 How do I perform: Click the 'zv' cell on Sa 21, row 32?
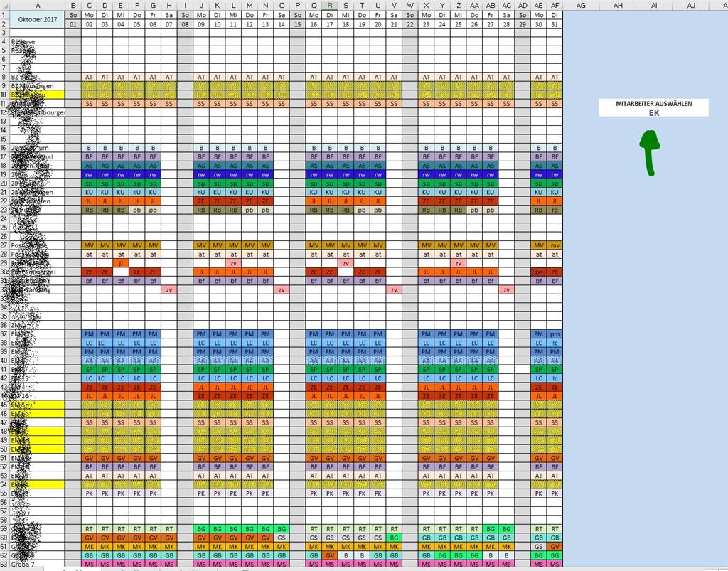(x=394, y=289)
